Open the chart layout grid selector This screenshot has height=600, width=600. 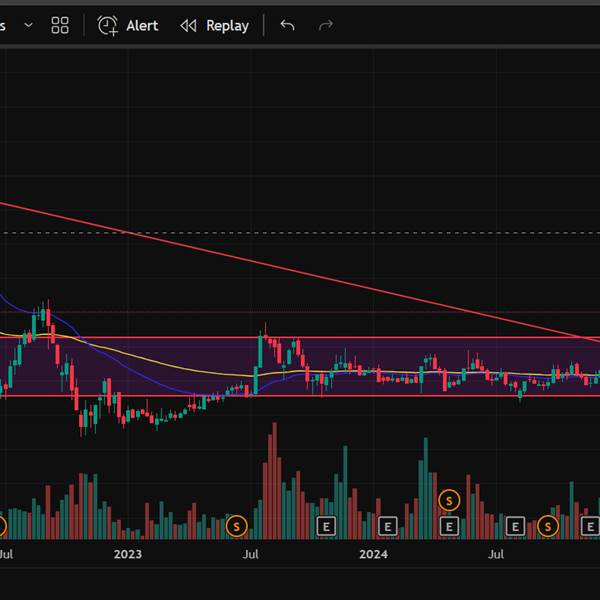pyautogui.click(x=60, y=25)
